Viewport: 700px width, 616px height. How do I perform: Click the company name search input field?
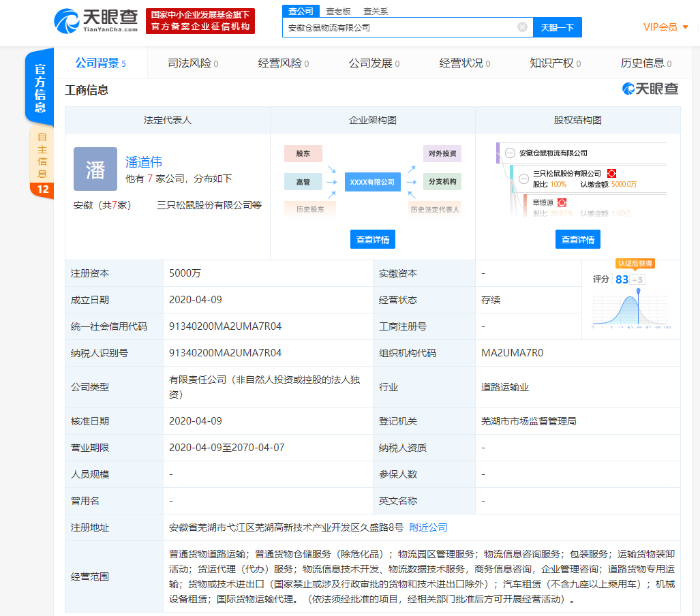click(399, 27)
